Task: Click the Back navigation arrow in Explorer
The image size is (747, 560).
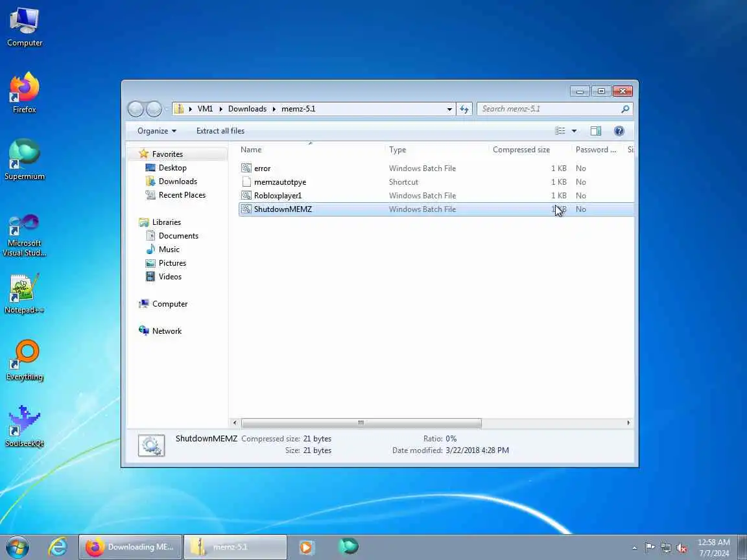Action: point(136,109)
